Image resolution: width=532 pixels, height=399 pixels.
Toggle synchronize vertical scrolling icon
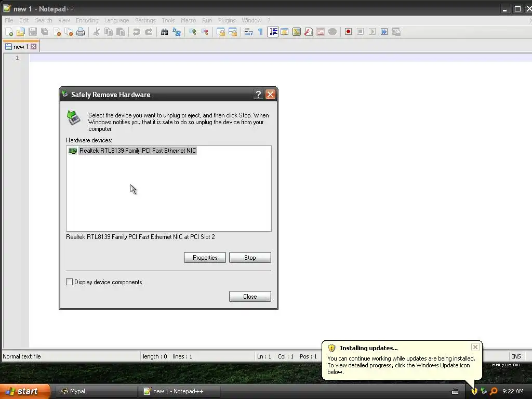click(220, 32)
